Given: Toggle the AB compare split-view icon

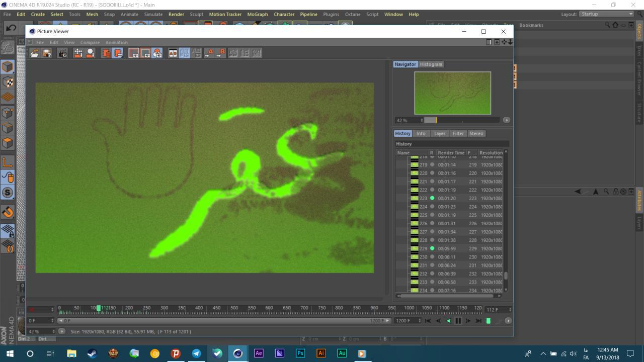Looking at the screenshot, I should [x=173, y=53].
